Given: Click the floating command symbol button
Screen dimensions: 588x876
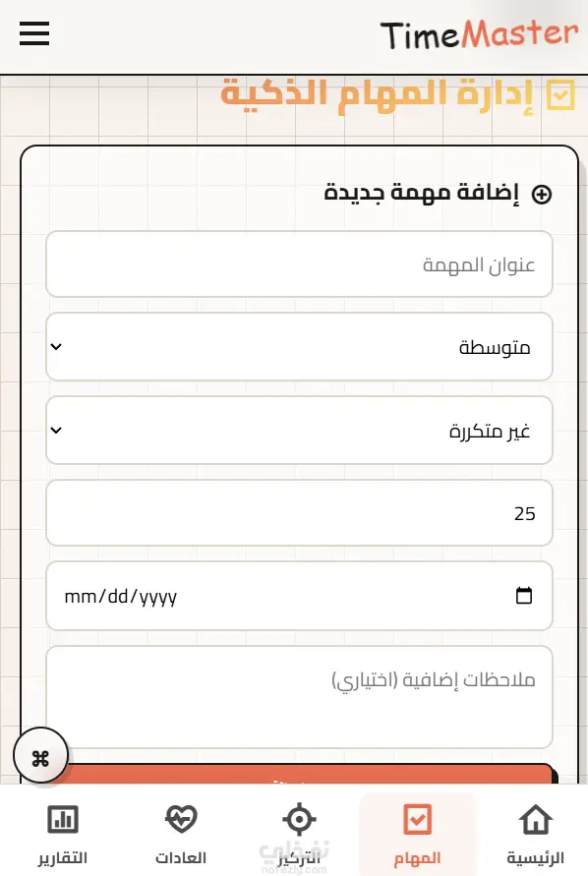Looking at the screenshot, I should click(40, 757).
